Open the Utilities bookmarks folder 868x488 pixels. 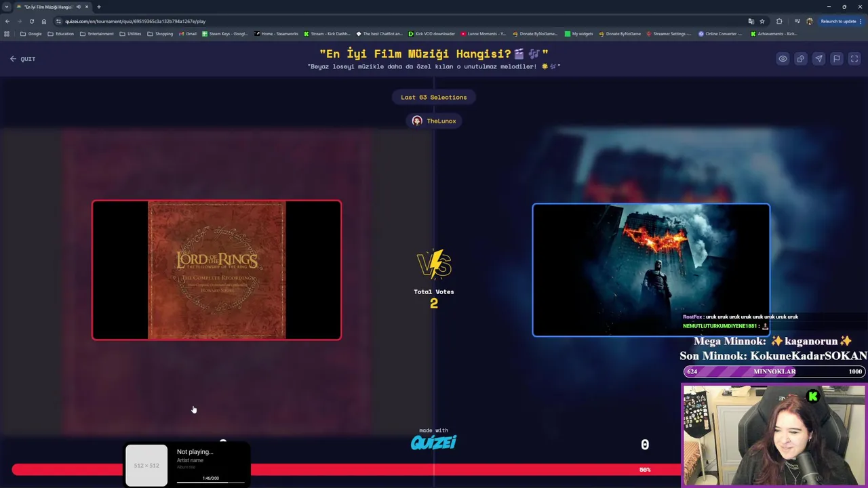click(x=130, y=34)
